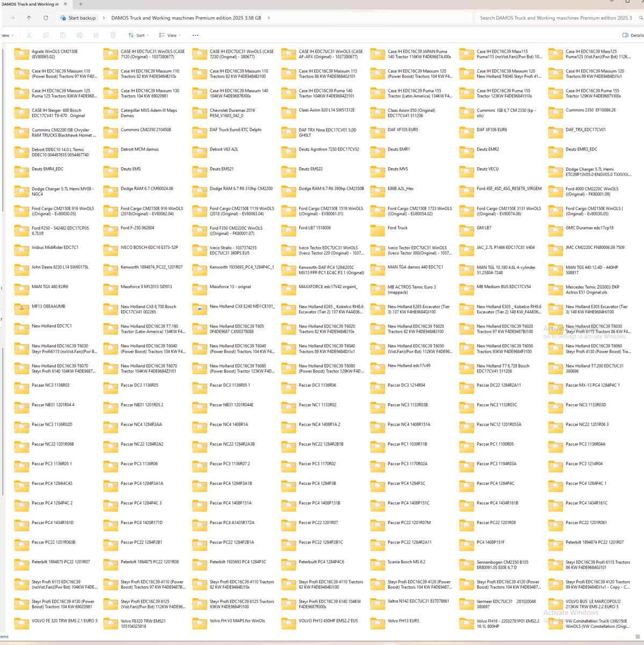Image resolution: width=644 pixels, height=645 pixels.
Task: Select the Caterpillar MXS Adem III Maps folder
Action: point(148,113)
